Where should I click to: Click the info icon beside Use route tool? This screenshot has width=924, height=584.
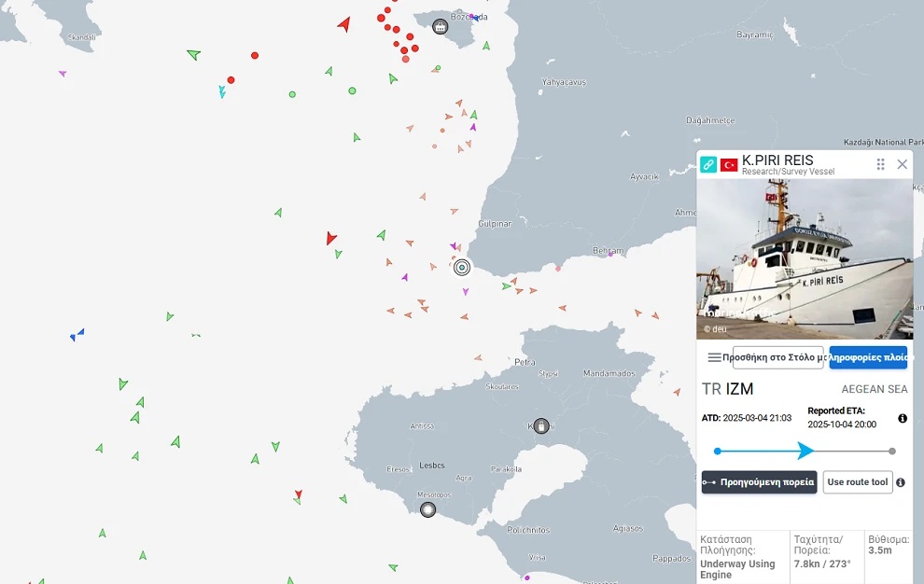901,482
